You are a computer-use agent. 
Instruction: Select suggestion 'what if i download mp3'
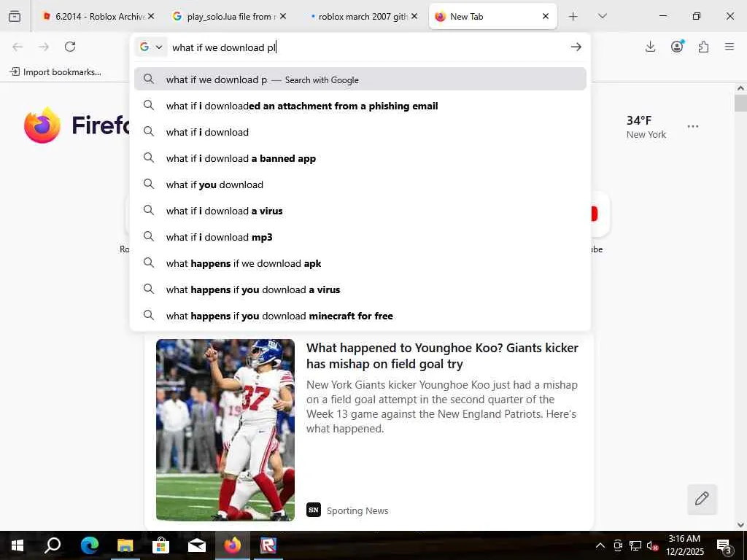click(x=360, y=237)
